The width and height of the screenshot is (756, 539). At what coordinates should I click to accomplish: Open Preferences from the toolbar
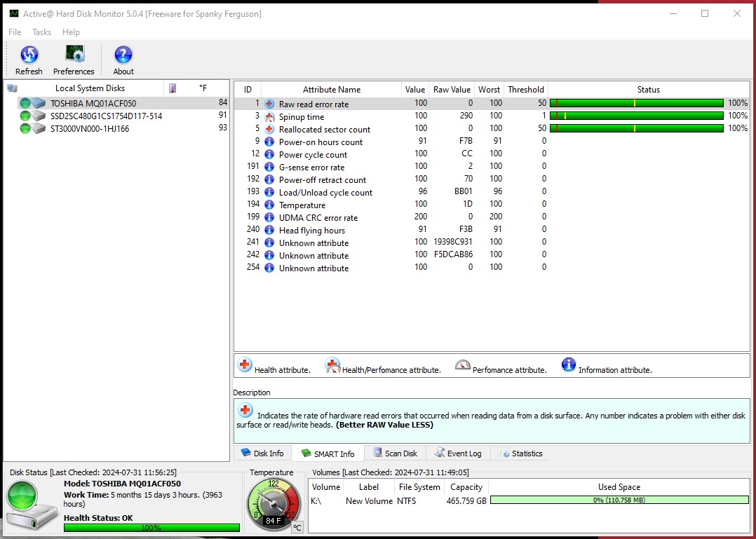[74, 59]
